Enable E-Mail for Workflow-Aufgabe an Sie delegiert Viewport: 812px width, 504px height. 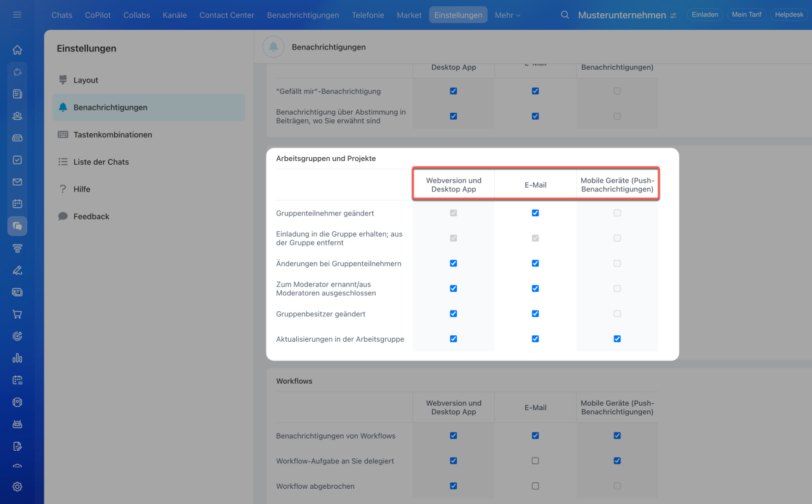(x=535, y=461)
